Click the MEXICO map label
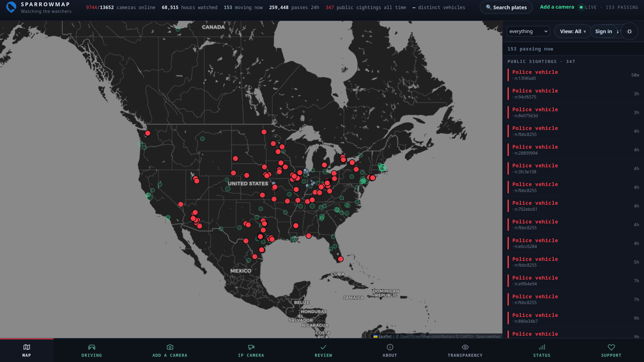 (x=241, y=271)
